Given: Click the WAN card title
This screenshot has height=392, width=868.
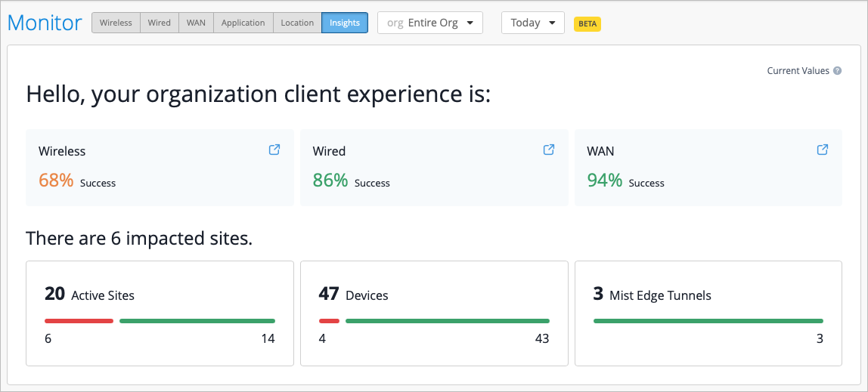Looking at the screenshot, I should 600,151.
